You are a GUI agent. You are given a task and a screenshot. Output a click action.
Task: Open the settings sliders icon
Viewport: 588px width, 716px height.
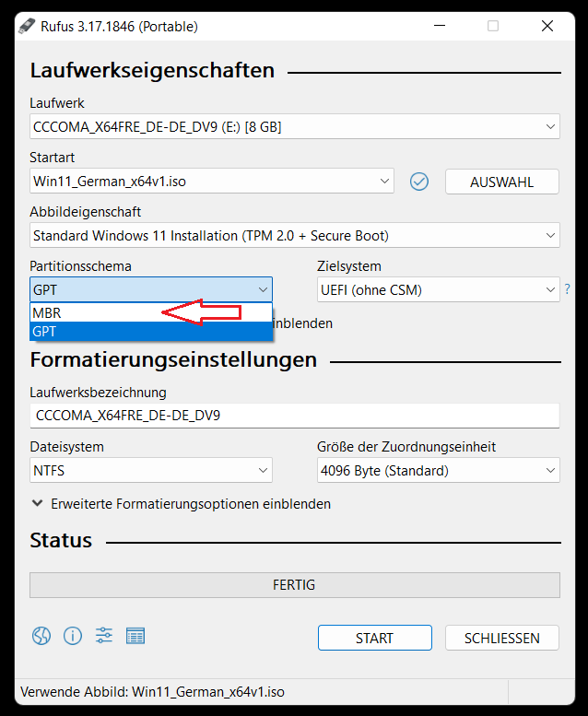pos(104,636)
